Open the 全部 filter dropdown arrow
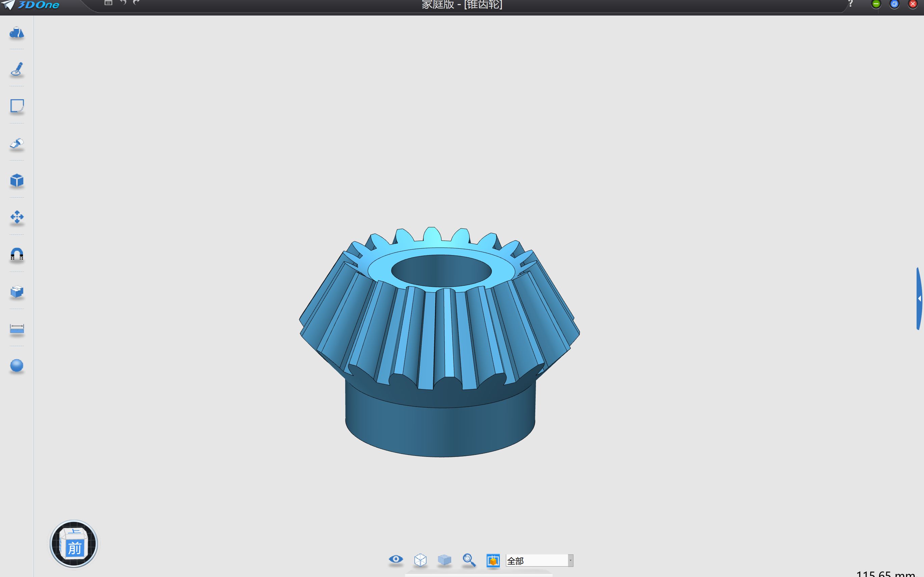This screenshot has height=577, width=924. coord(570,560)
